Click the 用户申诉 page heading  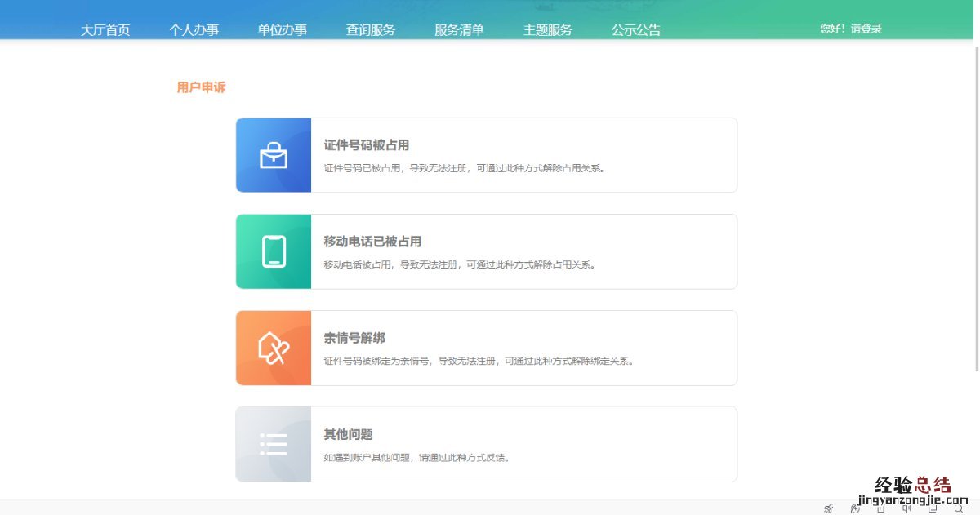click(201, 87)
